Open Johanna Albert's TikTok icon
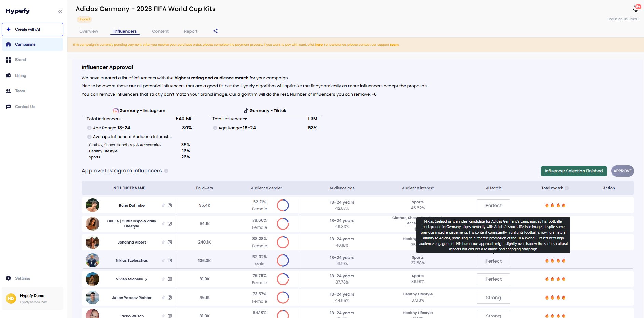The image size is (644, 318). pos(163,242)
